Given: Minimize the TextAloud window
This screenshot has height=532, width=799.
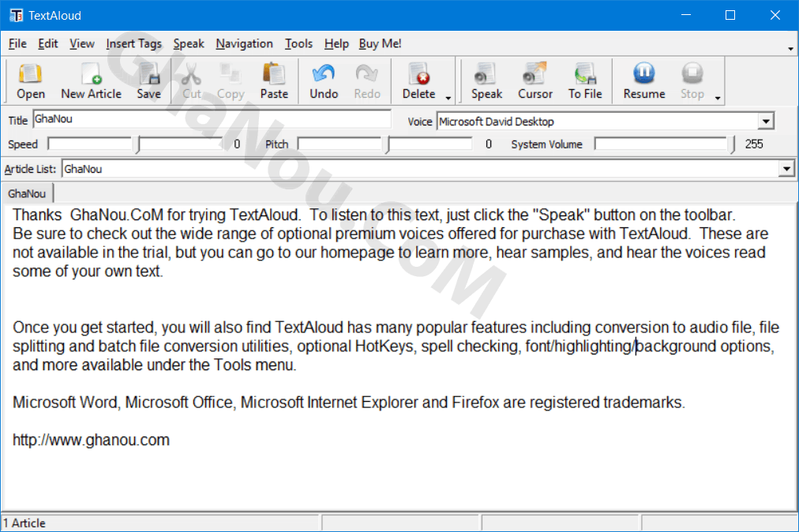Looking at the screenshot, I should [686, 15].
